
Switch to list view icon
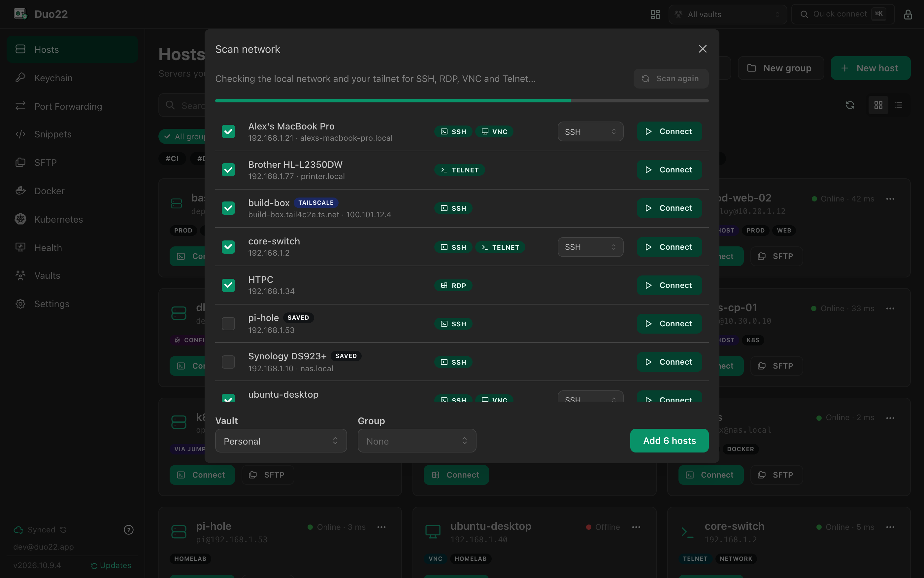(x=898, y=105)
